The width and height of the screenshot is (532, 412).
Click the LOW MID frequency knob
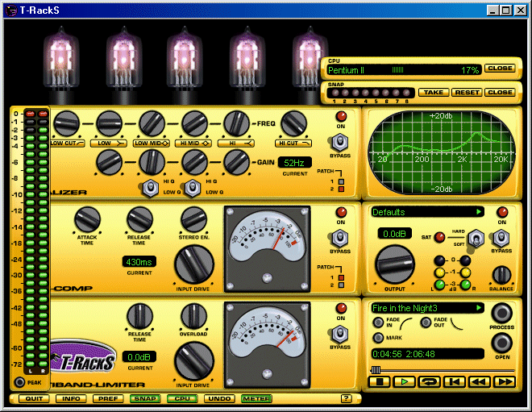(152, 123)
